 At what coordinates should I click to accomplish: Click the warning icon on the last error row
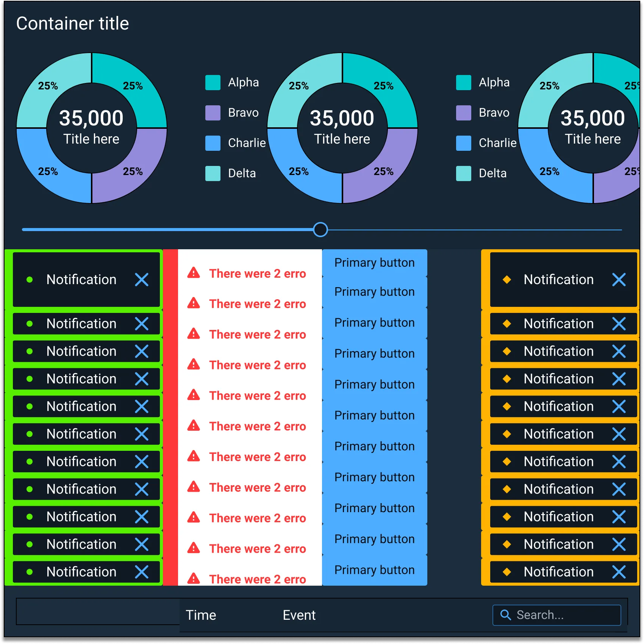pyautogui.click(x=194, y=579)
